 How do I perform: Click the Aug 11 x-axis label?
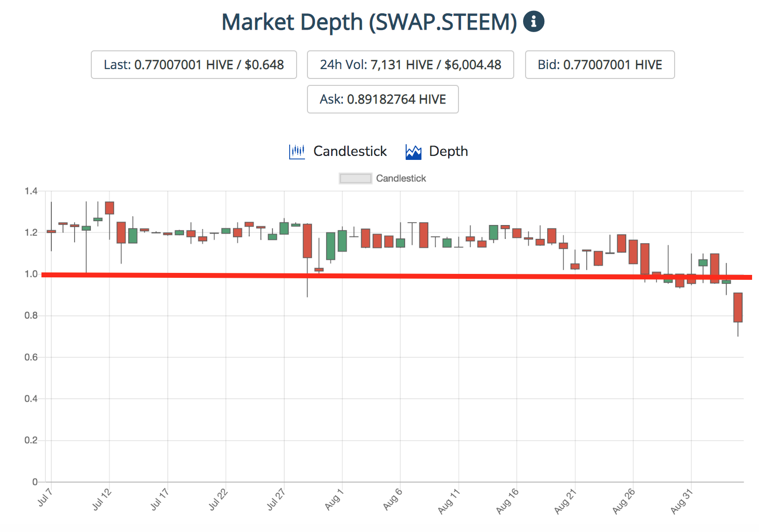click(449, 500)
